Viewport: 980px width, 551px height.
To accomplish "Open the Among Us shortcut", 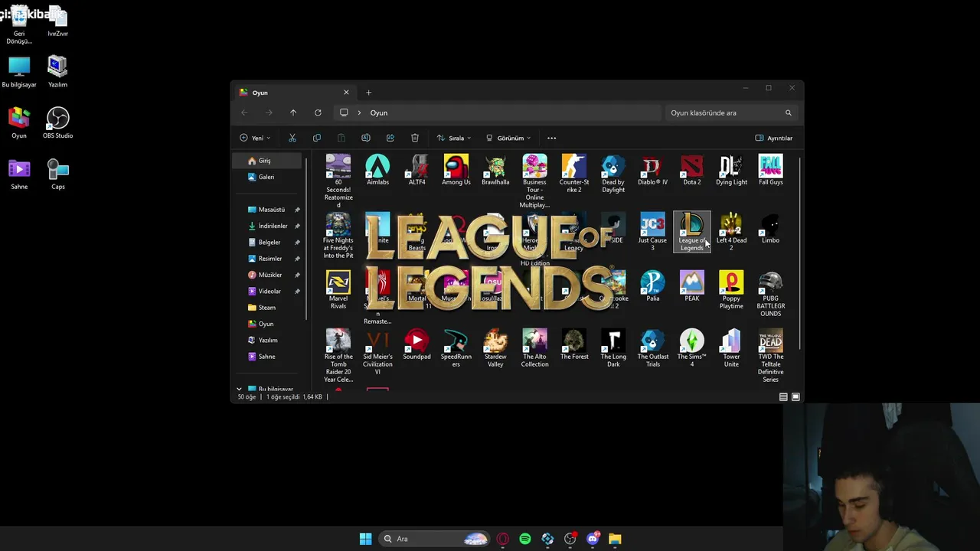I will point(456,171).
